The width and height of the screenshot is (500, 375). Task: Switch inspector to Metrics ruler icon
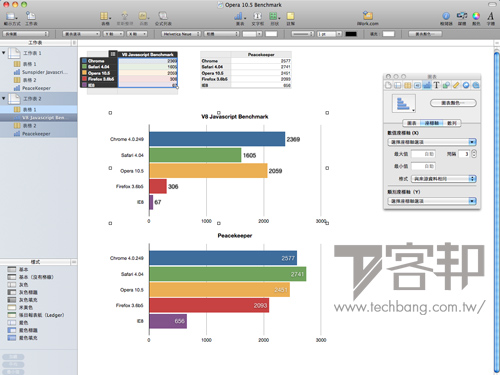456,85
